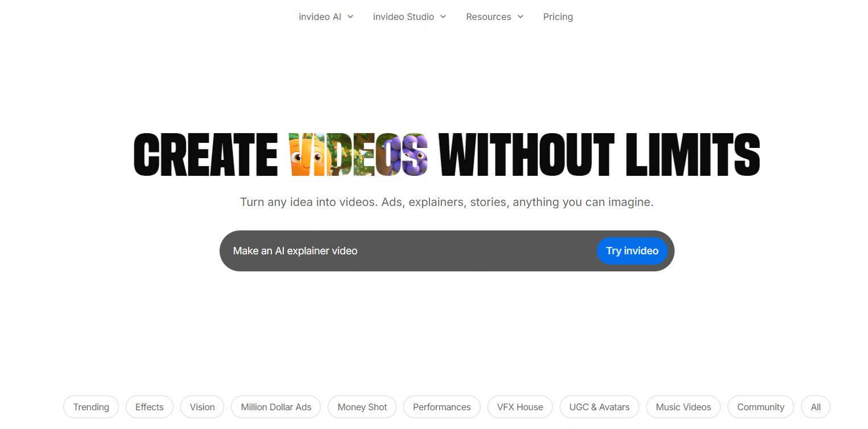The image size is (868, 429).
Task: Open the VFX House category
Action: (x=519, y=407)
